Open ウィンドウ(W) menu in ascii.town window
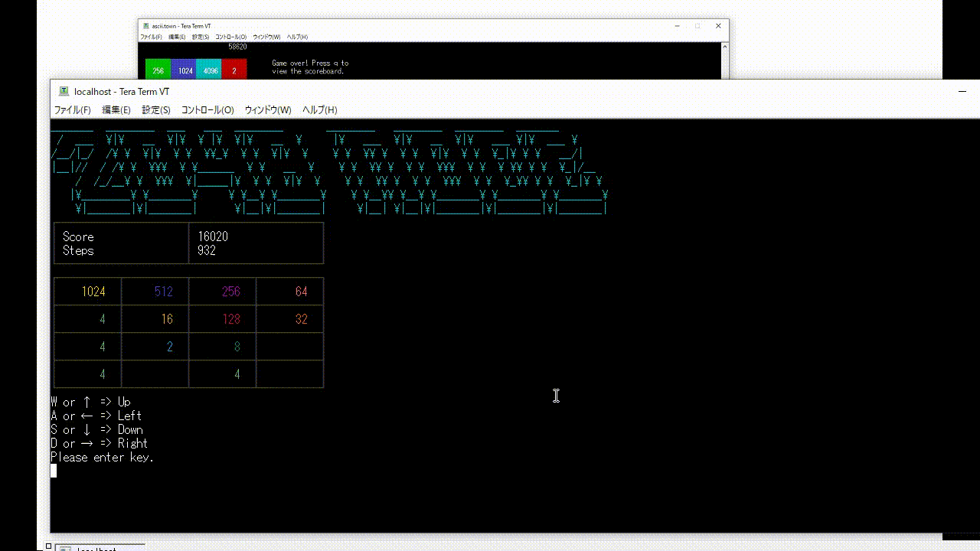The width and height of the screenshot is (980, 551). click(266, 37)
